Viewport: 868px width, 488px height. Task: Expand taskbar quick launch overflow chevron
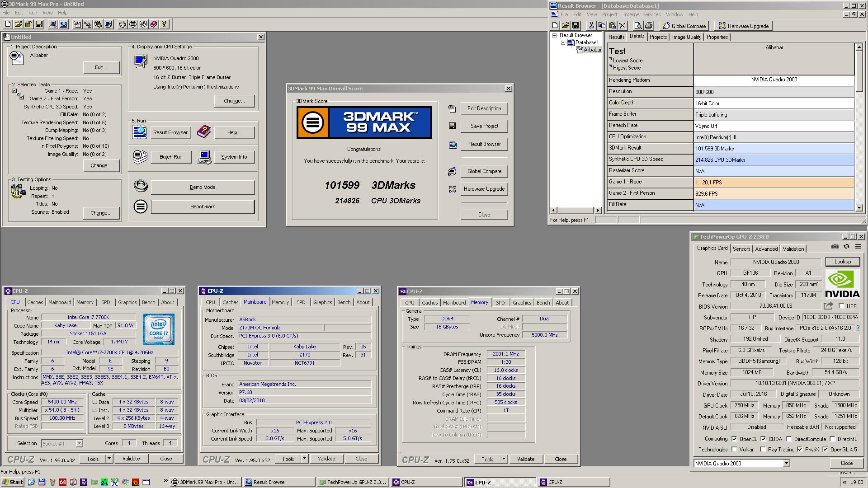click(x=165, y=481)
